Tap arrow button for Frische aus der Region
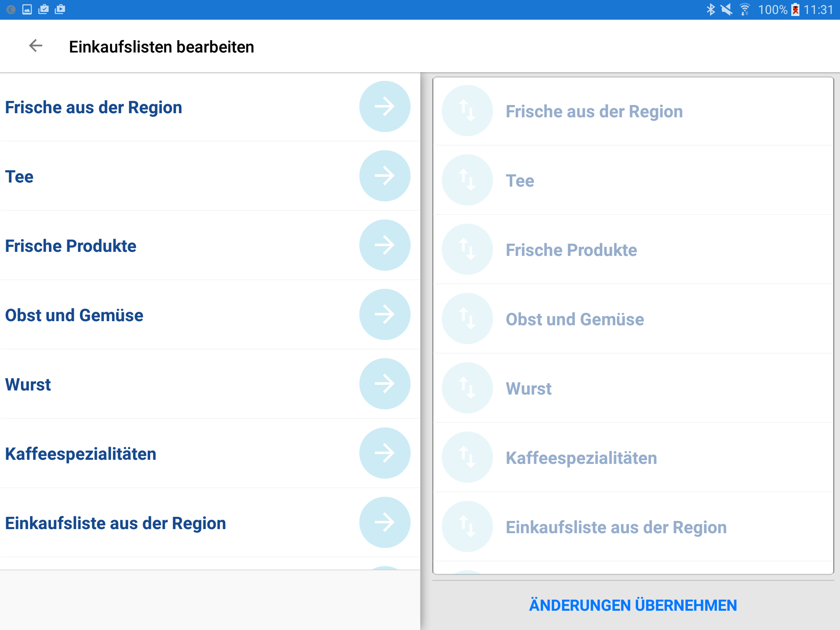This screenshot has width=840, height=630. [x=384, y=107]
